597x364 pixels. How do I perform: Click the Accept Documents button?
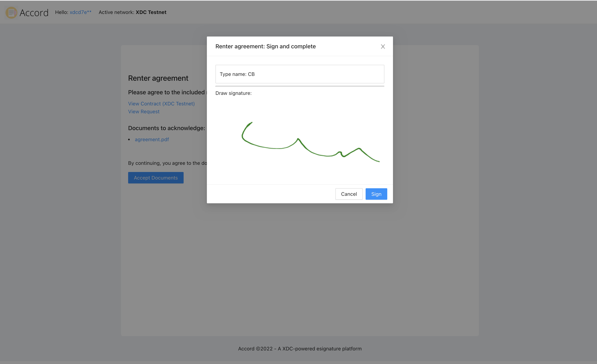coord(156,178)
